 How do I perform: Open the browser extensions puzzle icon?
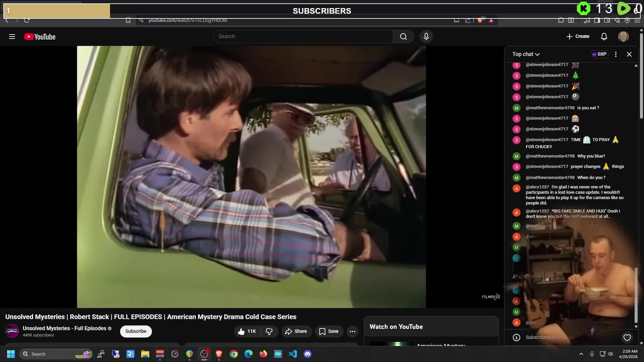click(561, 21)
